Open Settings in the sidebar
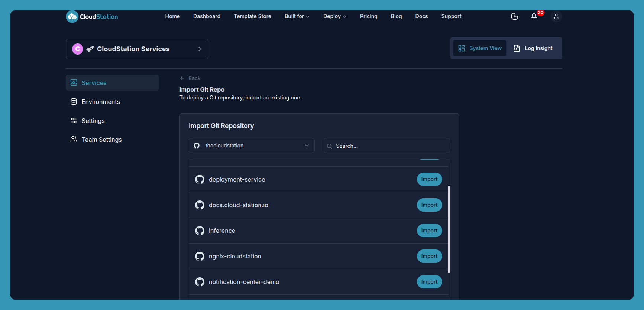The height and width of the screenshot is (310, 644). pyautogui.click(x=112, y=121)
